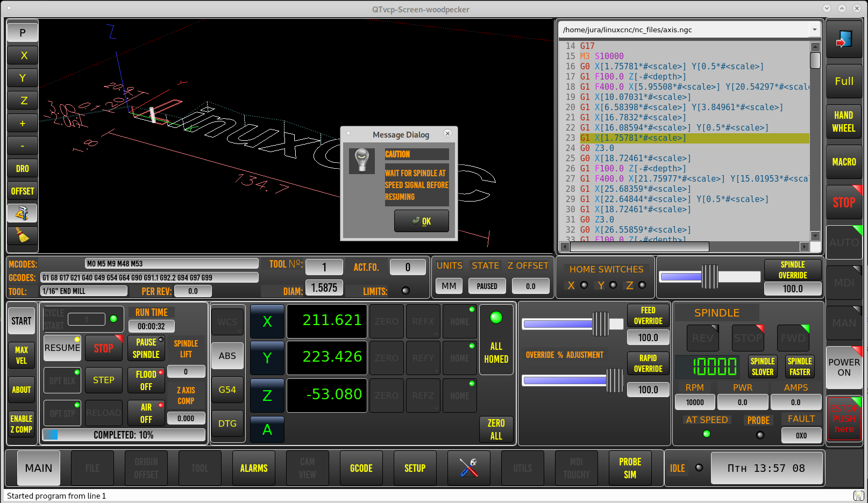Click the spindle lift value field
This screenshot has height=503, width=868.
click(x=186, y=371)
